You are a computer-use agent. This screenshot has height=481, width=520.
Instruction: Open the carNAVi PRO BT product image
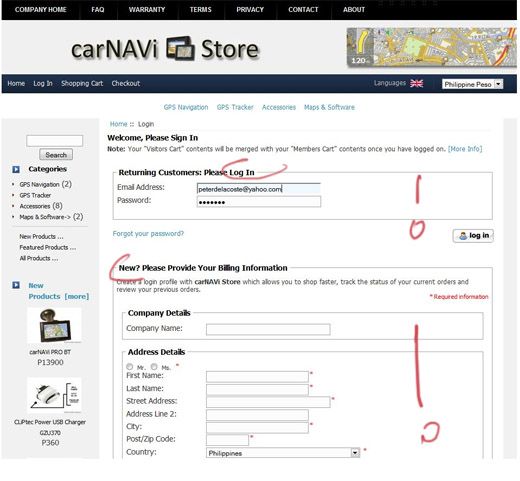click(54, 325)
